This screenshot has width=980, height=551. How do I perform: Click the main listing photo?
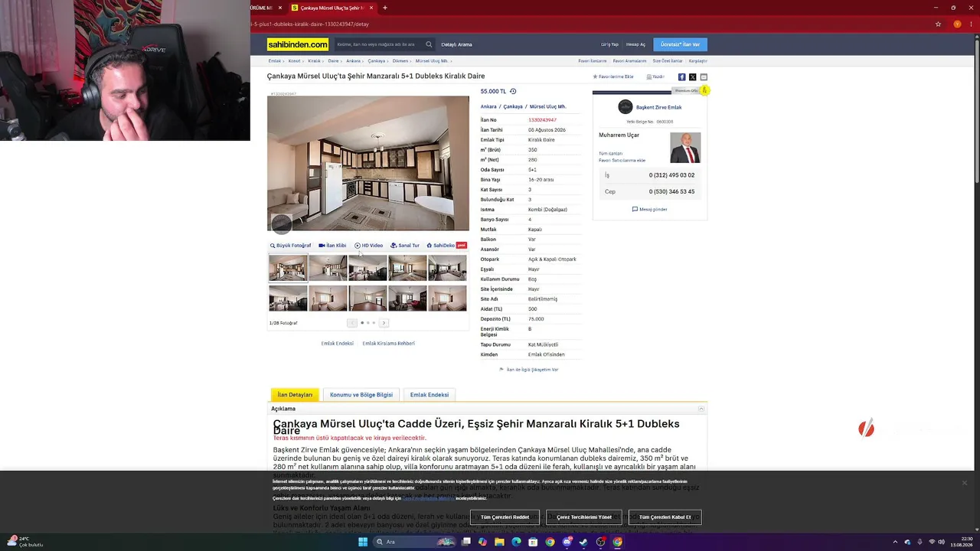pyautogui.click(x=368, y=163)
